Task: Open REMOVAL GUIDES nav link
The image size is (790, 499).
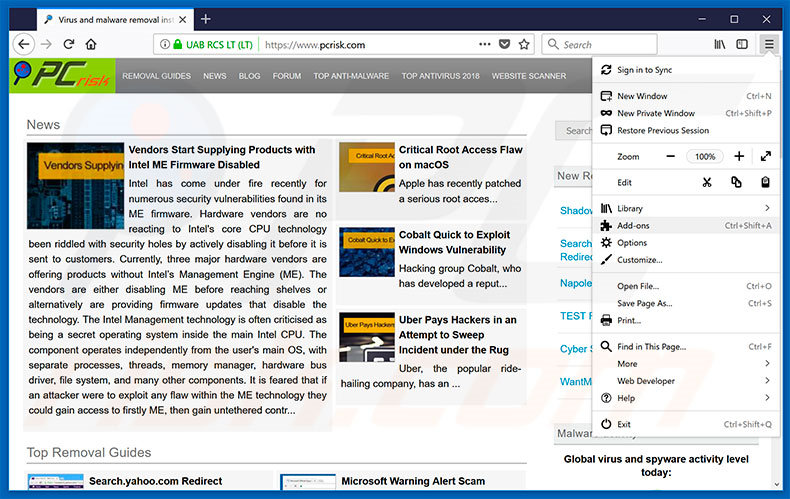Action: click(156, 76)
